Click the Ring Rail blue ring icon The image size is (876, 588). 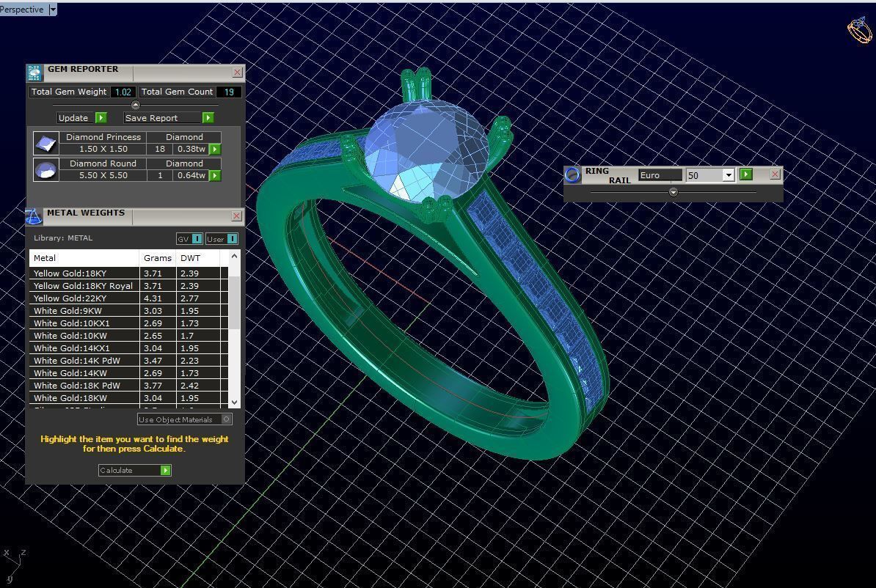[x=572, y=174]
